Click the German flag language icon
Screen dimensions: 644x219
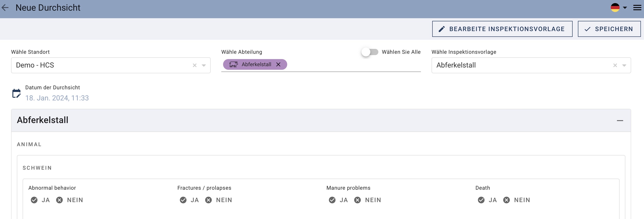[615, 8]
